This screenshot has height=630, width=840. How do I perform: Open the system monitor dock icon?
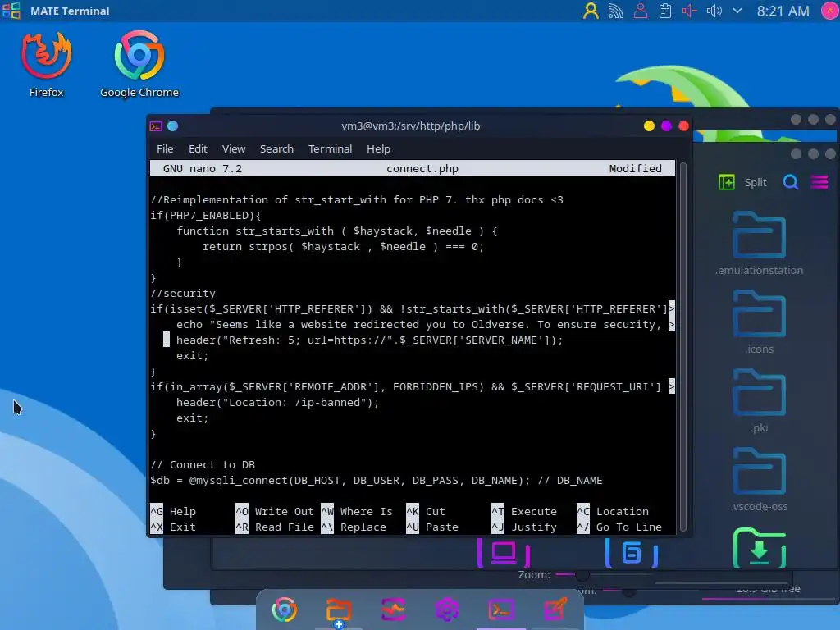[393, 609]
